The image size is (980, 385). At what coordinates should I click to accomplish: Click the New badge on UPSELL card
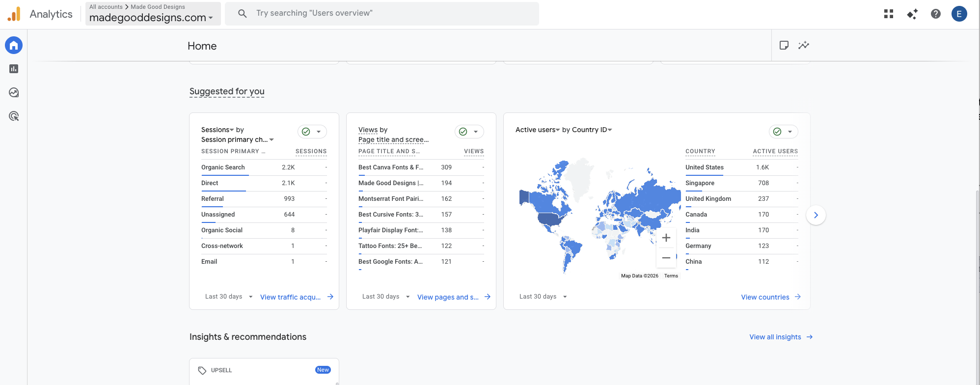click(323, 370)
